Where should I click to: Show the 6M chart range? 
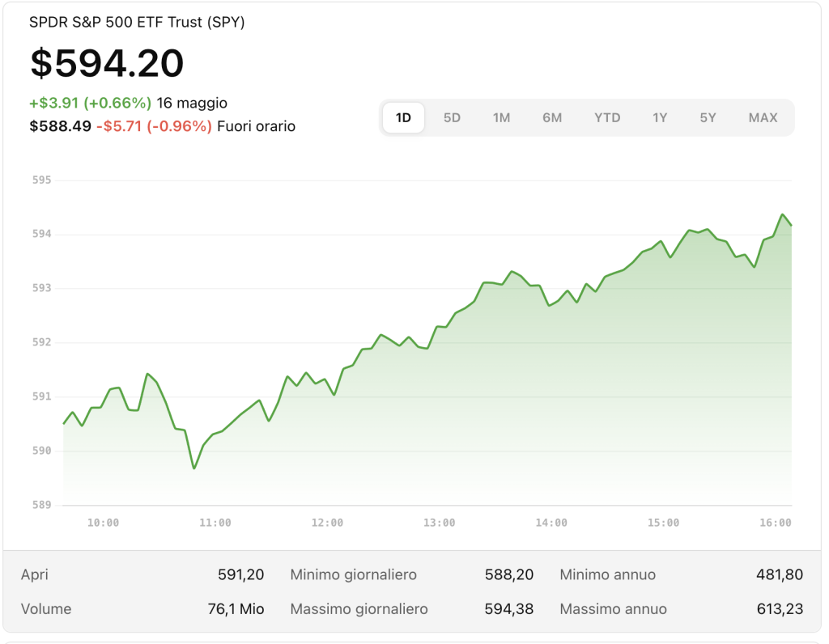(552, 117)
